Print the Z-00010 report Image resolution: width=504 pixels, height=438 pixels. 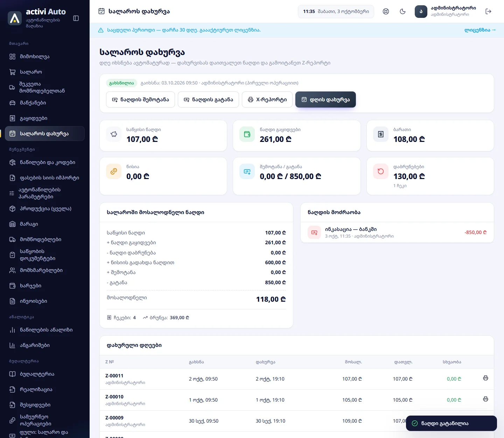pyautogui.click(x=485, y=399)
